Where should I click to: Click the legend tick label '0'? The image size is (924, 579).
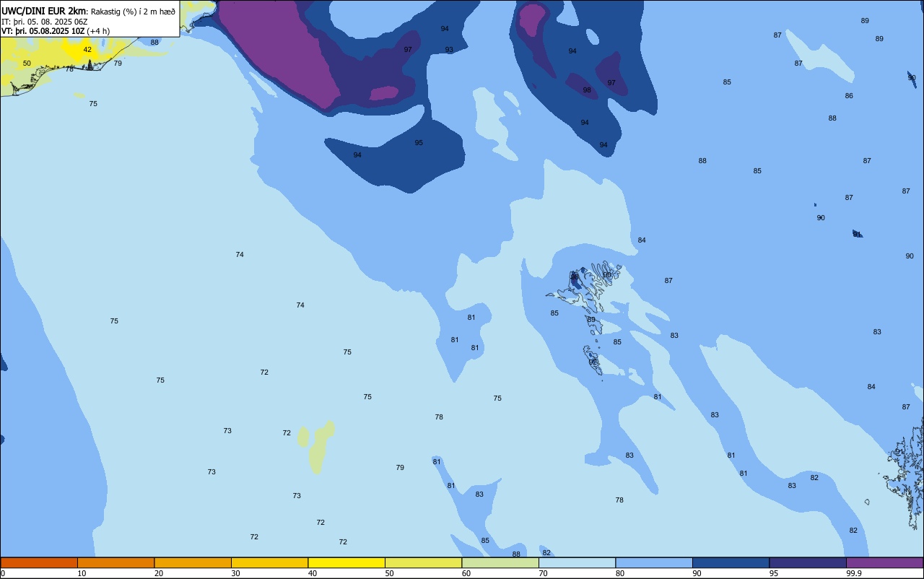point(3,573)
